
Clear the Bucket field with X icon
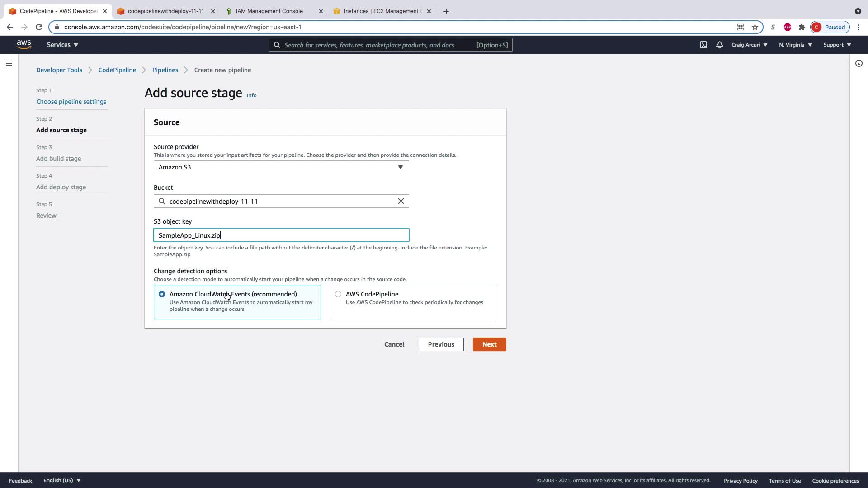tap(401, 201)
